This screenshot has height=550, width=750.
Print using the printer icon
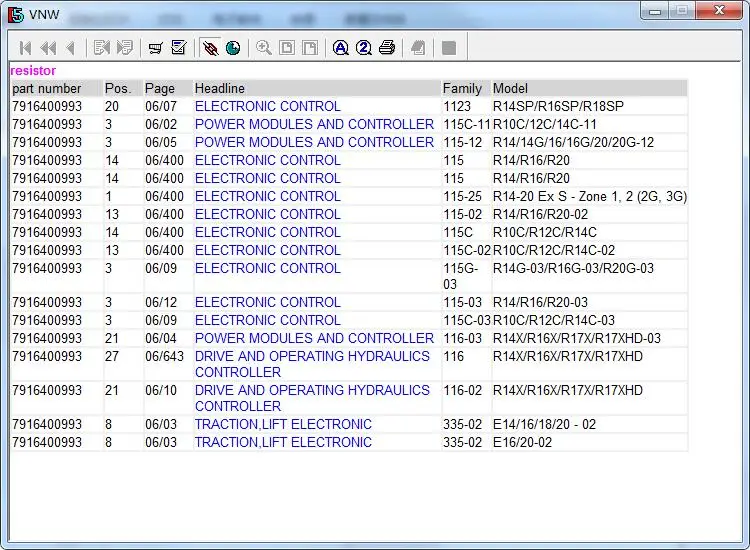click(x=387, y=48)
